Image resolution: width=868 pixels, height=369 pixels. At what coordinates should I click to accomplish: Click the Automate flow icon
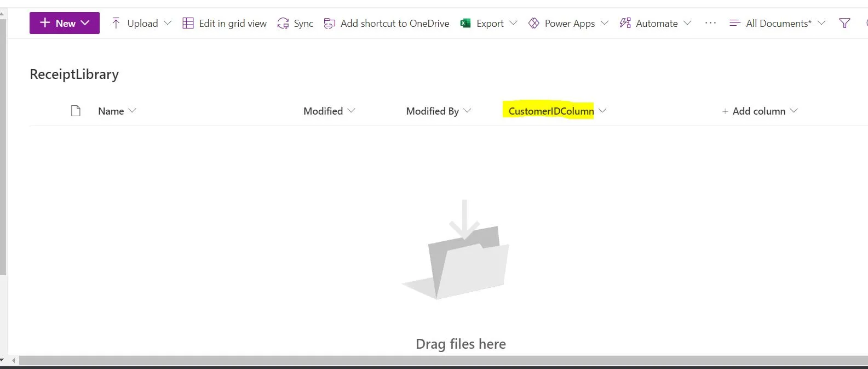625,23
